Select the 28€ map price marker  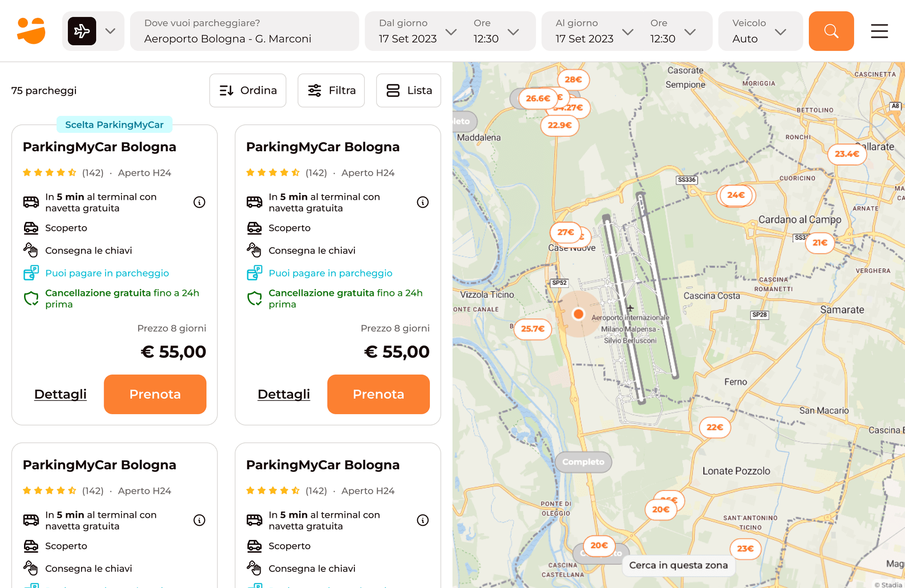pyautogui.click(x=573, y=80)
